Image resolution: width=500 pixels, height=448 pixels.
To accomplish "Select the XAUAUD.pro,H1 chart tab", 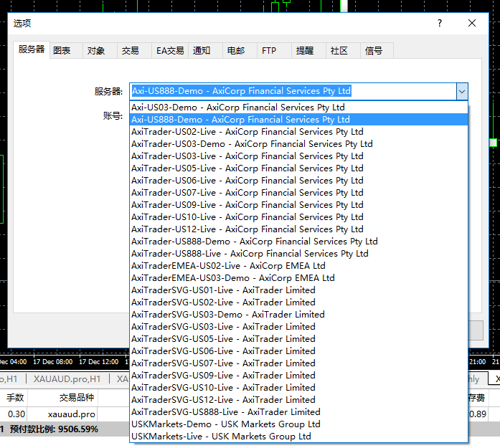I will pyautogui.click(x=67, y=379).
